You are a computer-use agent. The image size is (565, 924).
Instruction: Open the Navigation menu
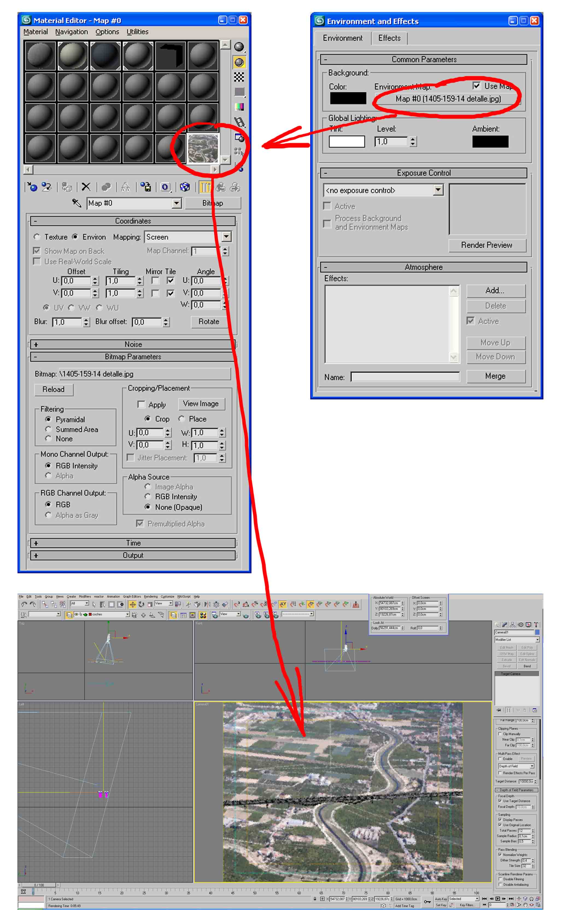click(x=71, y=32)
